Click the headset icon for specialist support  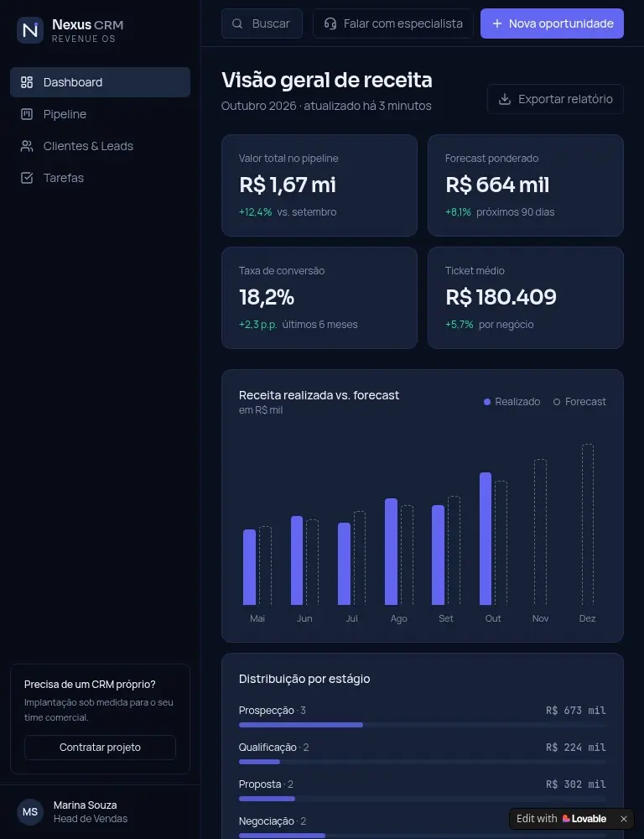330,23
